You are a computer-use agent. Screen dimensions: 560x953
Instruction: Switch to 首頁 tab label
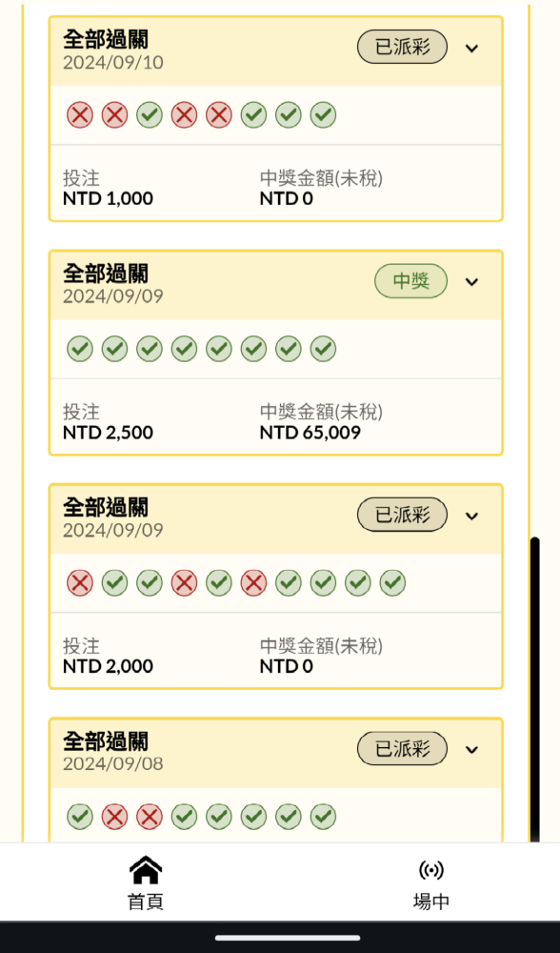[146, 902]
